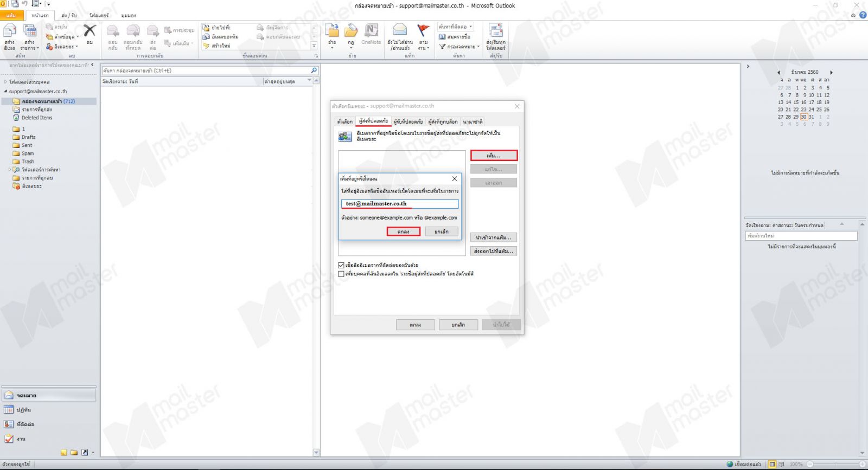Expand the Quick Steps gallery arrow

[x=314, y=46]
